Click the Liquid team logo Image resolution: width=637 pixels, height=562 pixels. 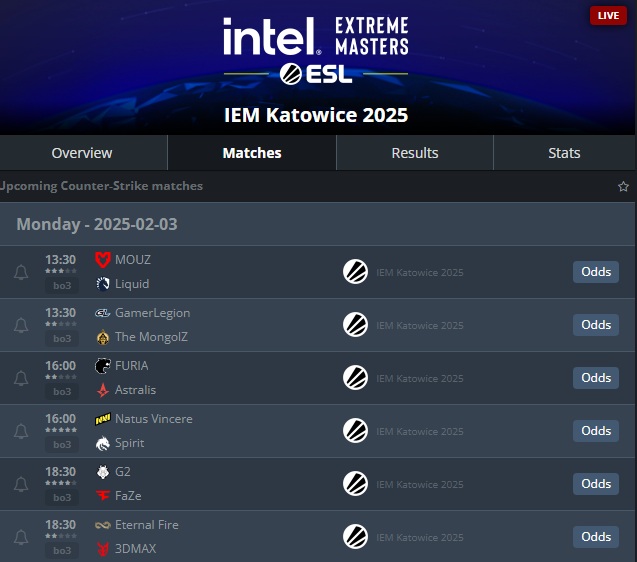[x=103, y=284]
